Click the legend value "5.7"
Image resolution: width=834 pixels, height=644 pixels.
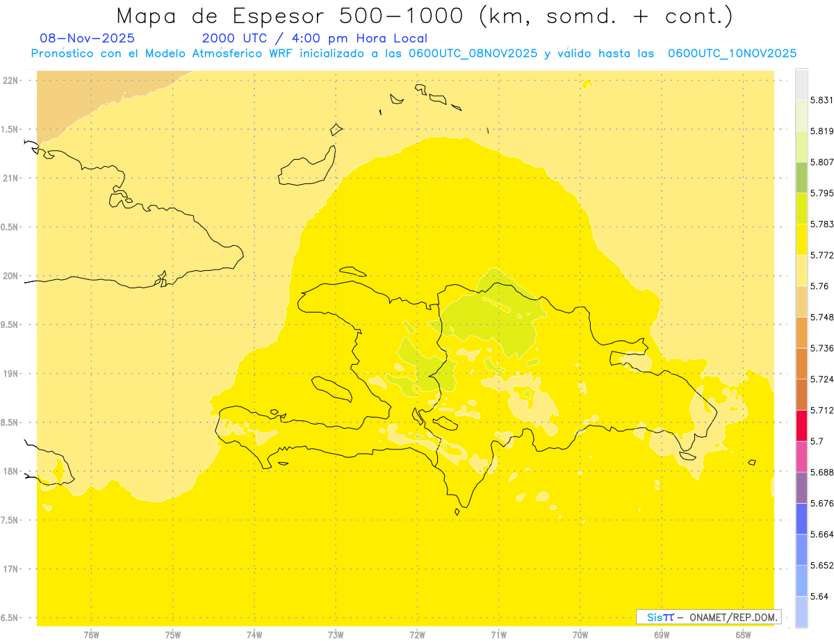coord(817,441)
